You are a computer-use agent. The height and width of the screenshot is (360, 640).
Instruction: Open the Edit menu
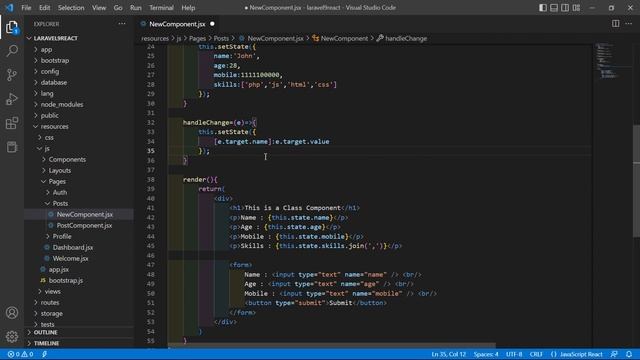44,8
